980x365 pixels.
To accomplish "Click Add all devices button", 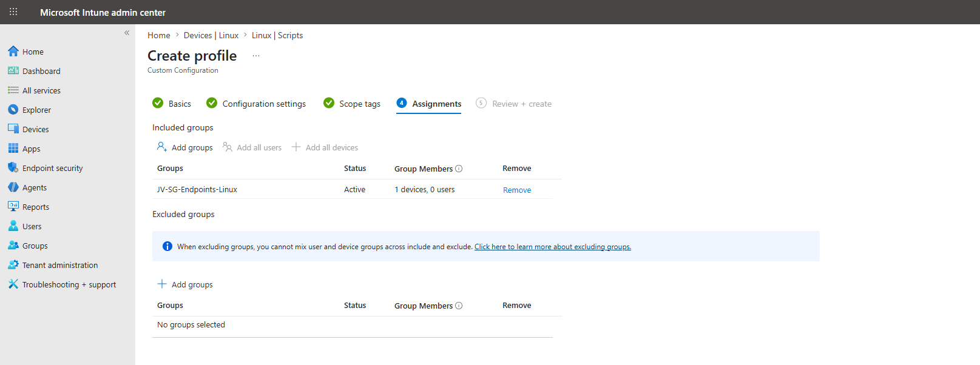I will click(325, 147).
